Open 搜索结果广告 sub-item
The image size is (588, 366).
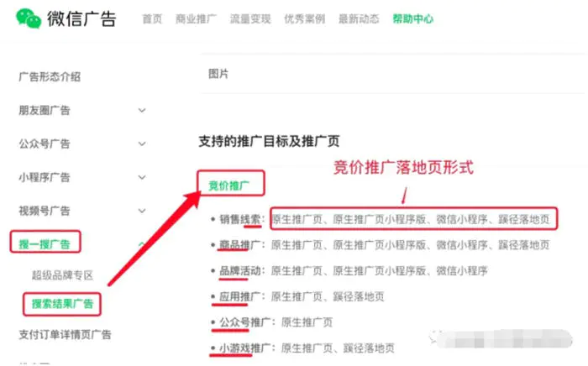[x=62, y=303]
